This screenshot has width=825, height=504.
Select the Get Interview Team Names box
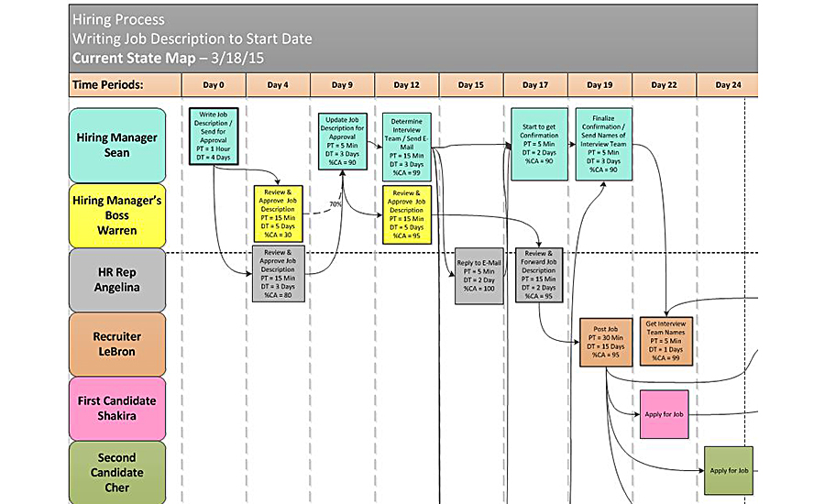tap(666, 341)
